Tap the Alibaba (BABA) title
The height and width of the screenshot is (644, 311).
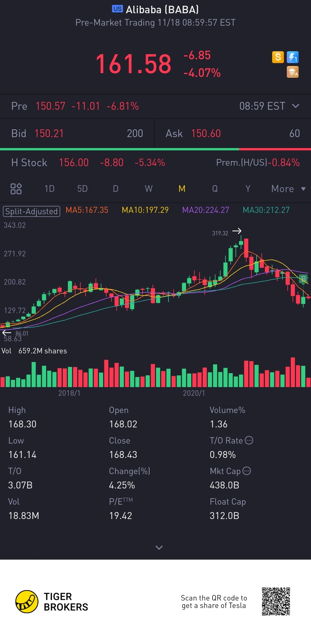click(162, 10)
